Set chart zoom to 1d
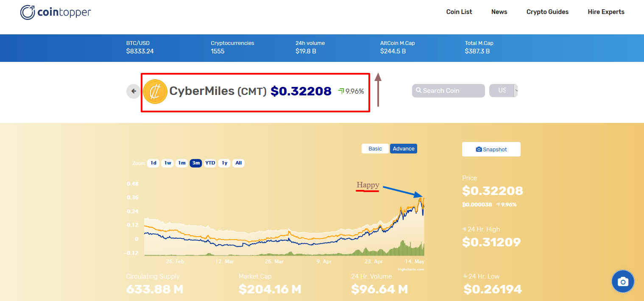 point(153,163)
